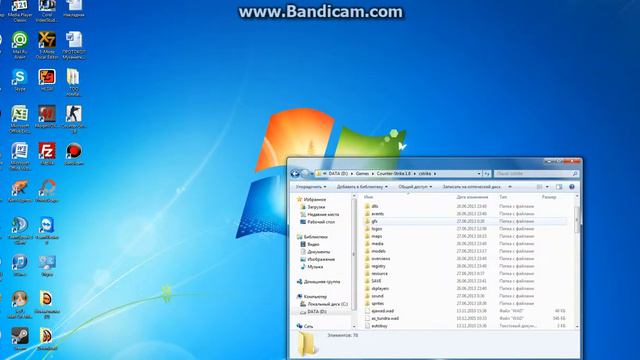Launch Counter-Strike 1.6 desktop shortcut
Image resolution: width=640 pixels, height=360 pixels.
(x=74, y=119)
